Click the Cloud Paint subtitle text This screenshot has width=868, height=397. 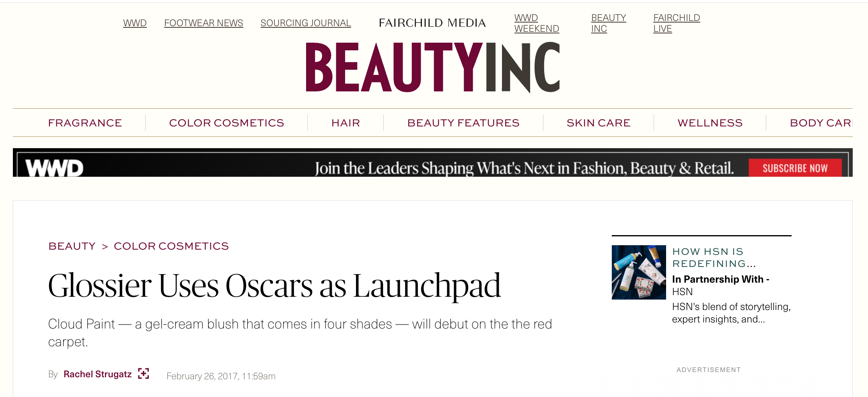pyautogui.click(x=300, y=333)
